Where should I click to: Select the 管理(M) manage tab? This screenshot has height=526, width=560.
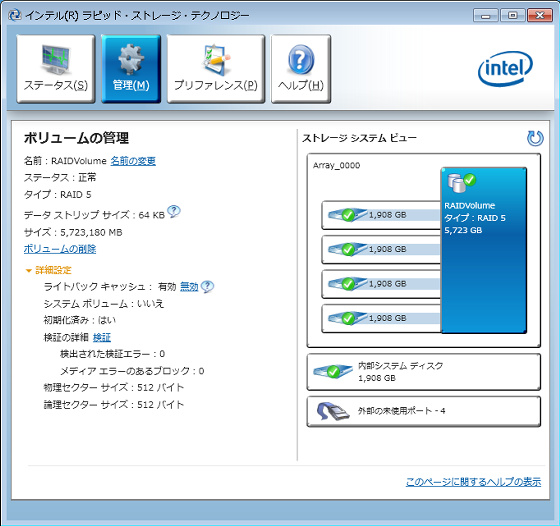131,69
